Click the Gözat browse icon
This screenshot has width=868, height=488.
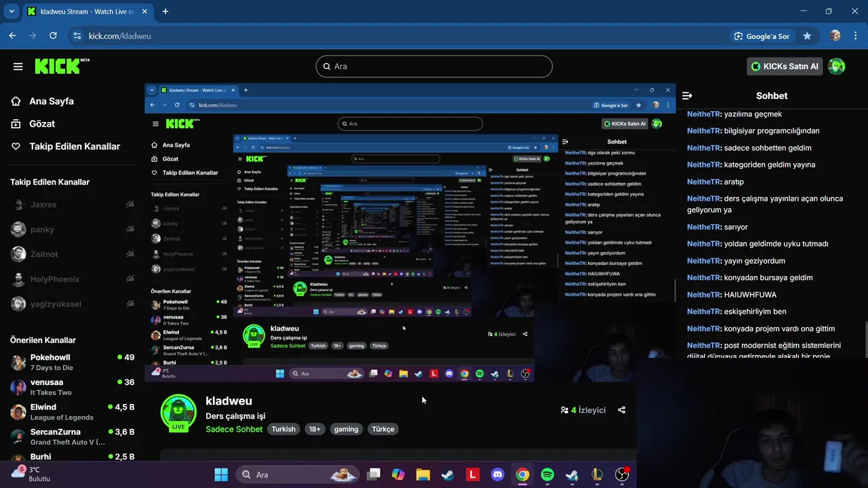(16, 123)
